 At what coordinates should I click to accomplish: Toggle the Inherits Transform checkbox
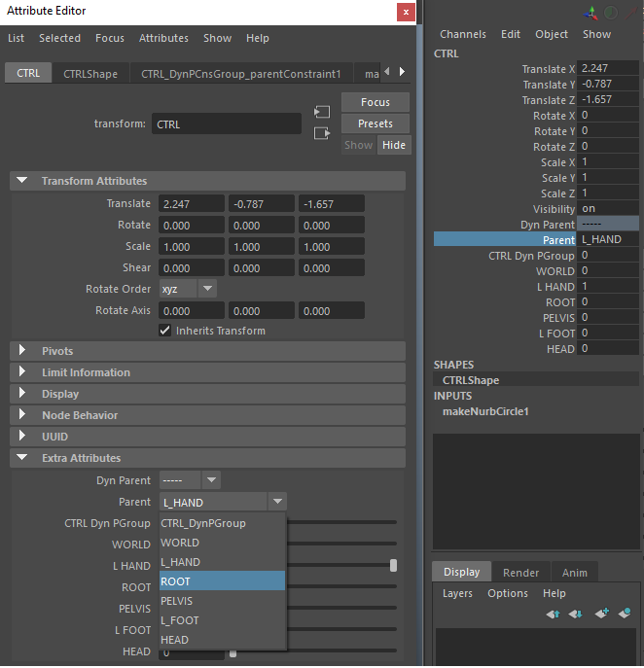165,331
